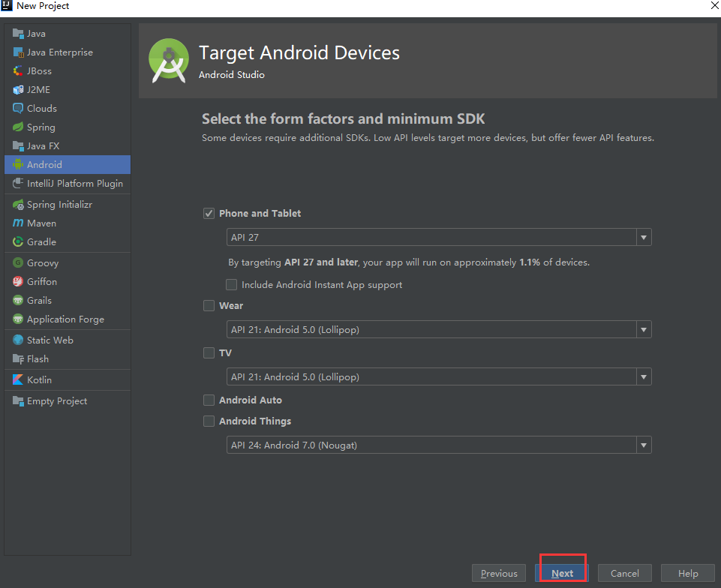Screen dimensions: 721x588
Task: Click the Java FX folder icon
Action: click(18, 145)
